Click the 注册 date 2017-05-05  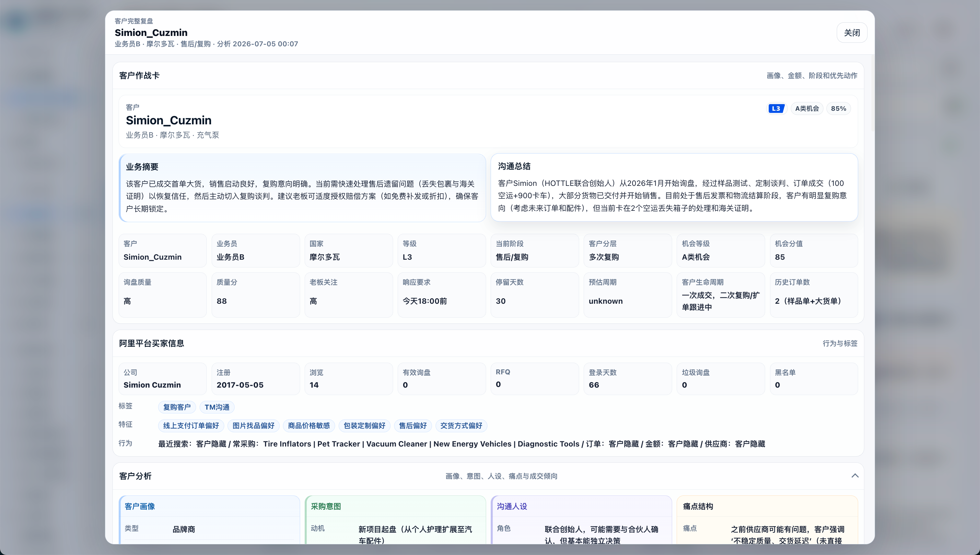(240, 385)
